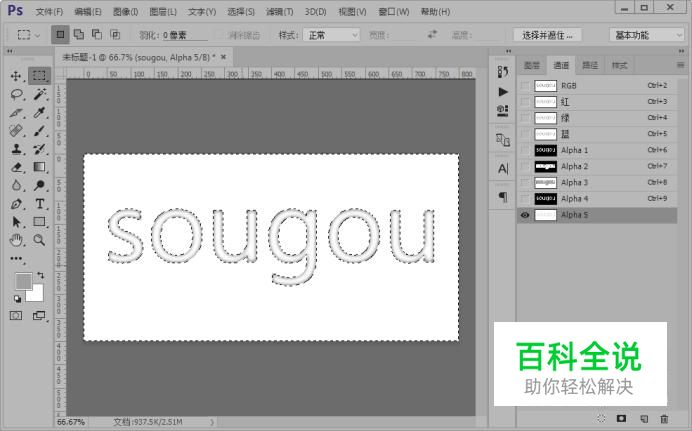Reset default foreground and background colors
Image resolution: width=692 pixels, height=431 pixels.
coord(18,299)
